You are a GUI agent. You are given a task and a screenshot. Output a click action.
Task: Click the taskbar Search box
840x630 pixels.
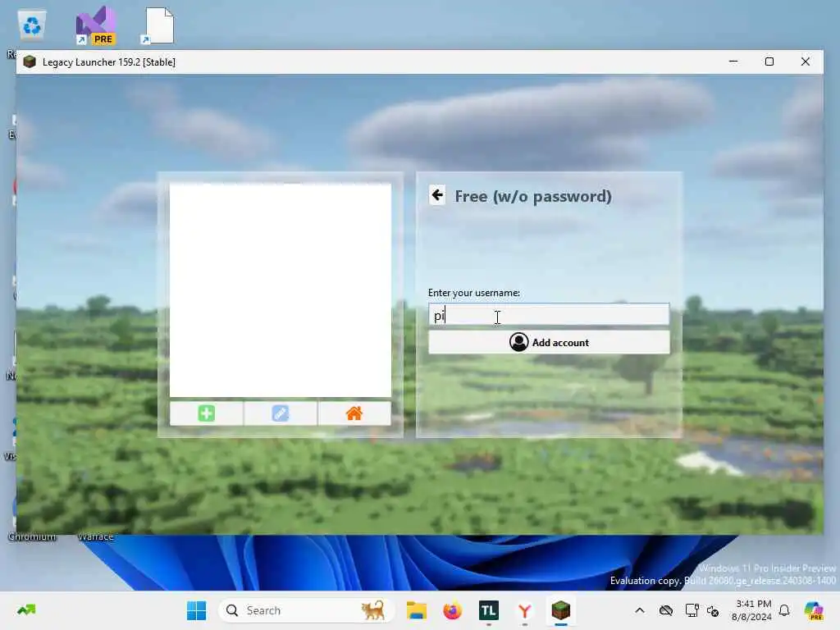pos(307,610)
